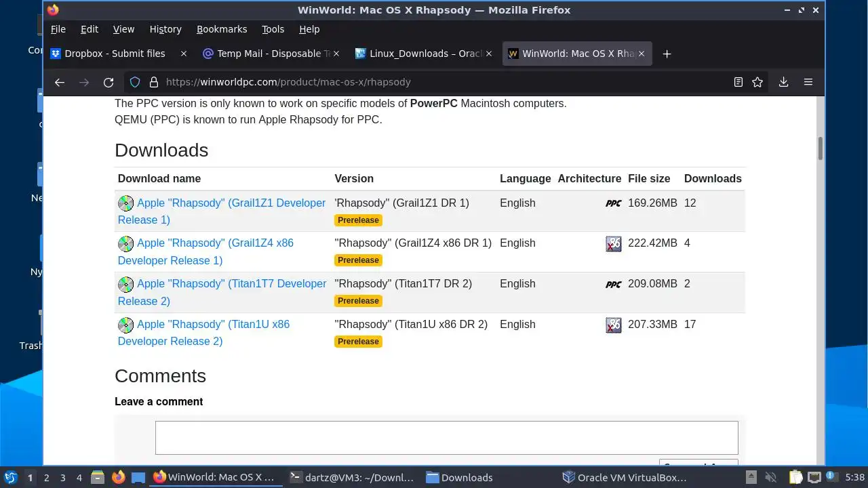Open the Tools menu

pos(273,29)
